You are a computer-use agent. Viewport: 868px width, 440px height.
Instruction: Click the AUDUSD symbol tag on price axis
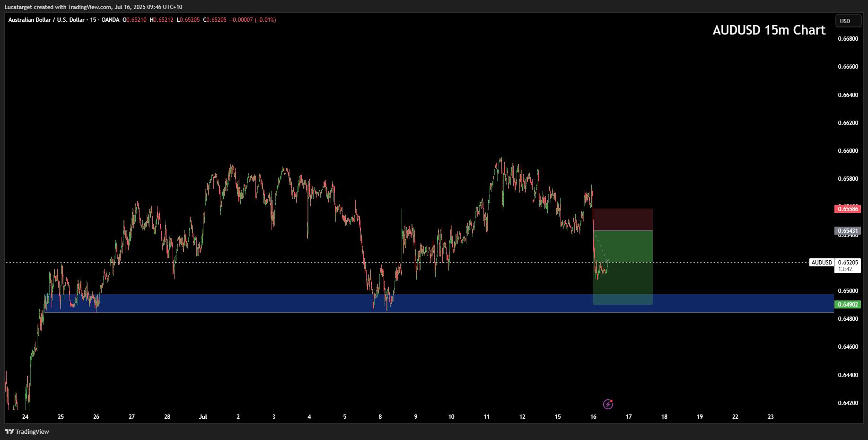tap(822, 263)
